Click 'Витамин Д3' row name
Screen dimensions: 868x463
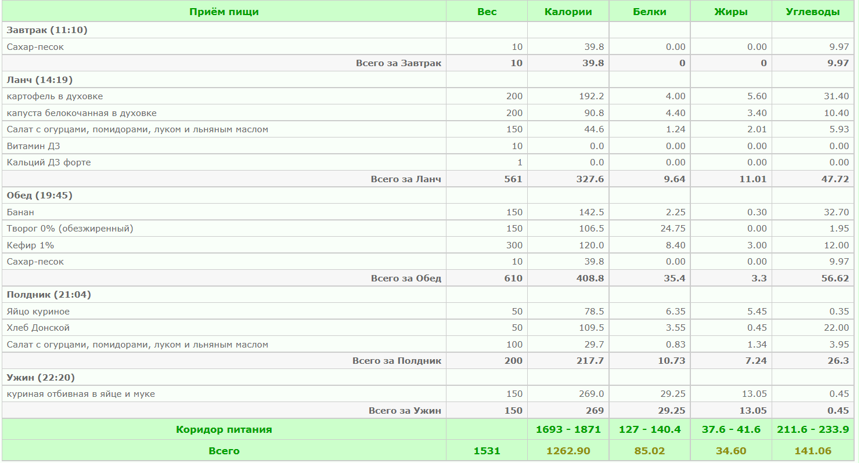point(33,146)
